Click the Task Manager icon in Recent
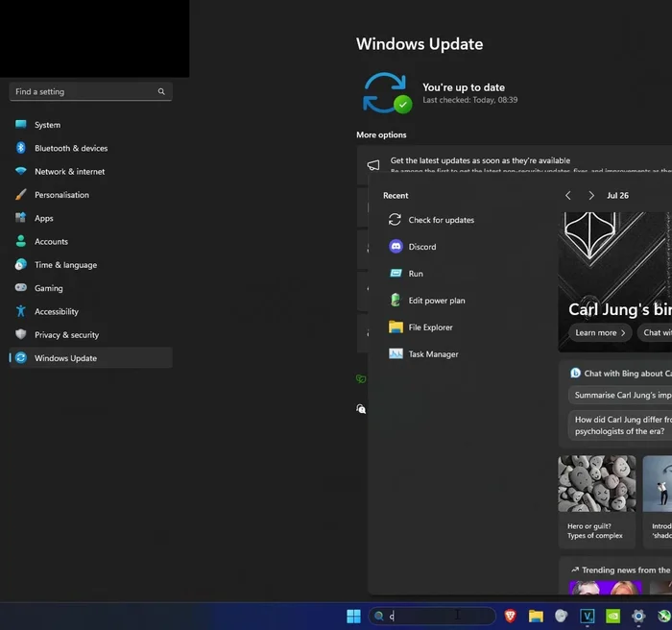The image size is (672, 630). (396, 353)
